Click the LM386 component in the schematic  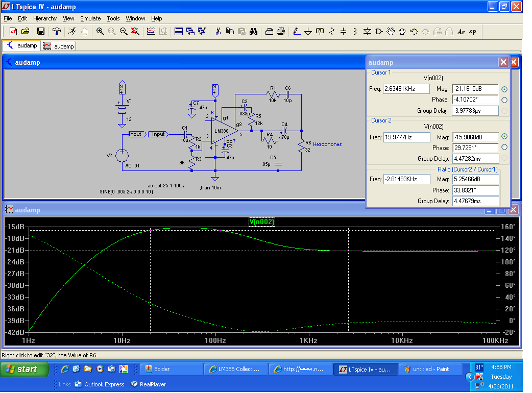click(x=222, y=131)
